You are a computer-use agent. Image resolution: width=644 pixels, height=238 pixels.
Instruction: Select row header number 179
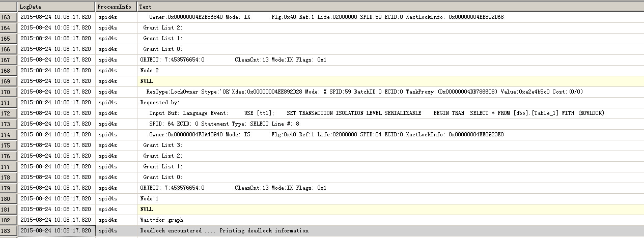click(9, 188)
